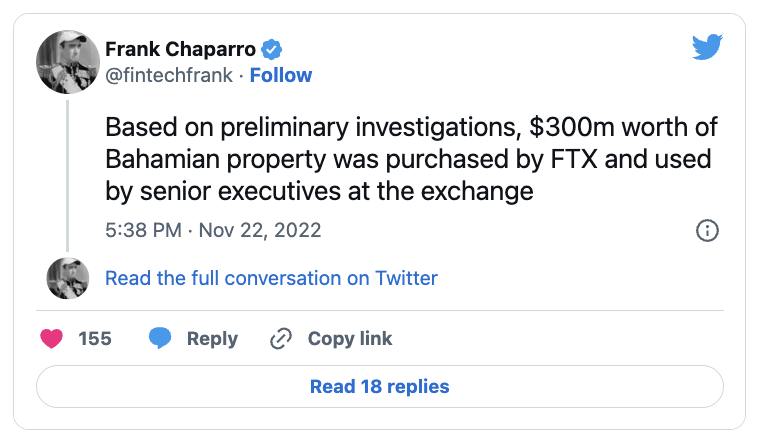
Task: Click Frank Chaparro's large profile avatar
Action: 69,62
